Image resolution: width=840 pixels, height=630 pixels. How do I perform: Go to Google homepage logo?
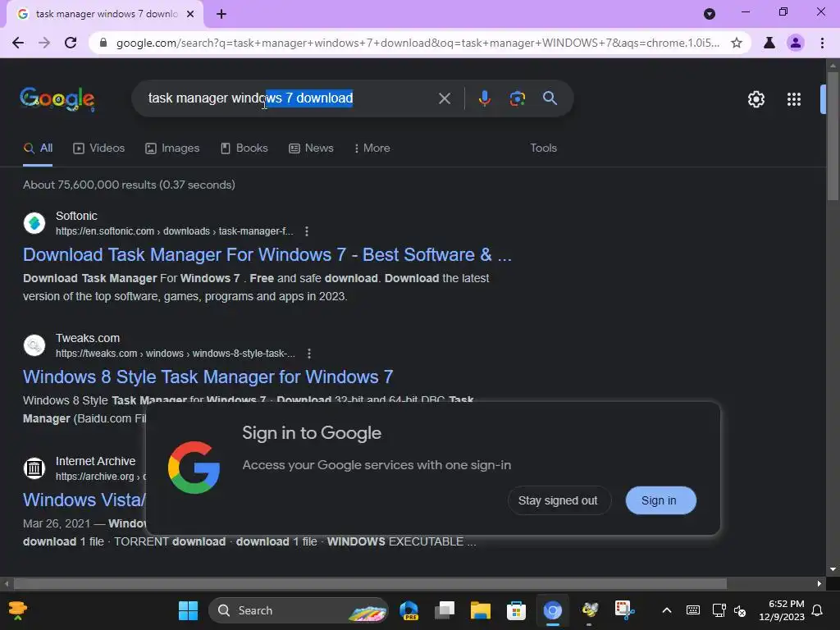(57, 99)
